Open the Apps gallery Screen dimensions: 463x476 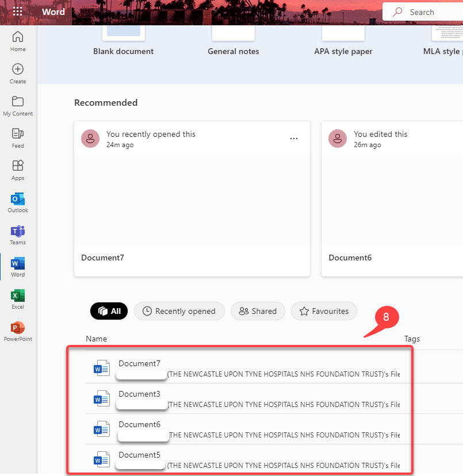pos(18,170)
